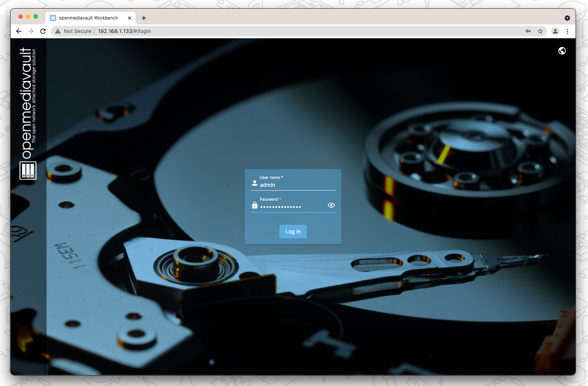The width and height of the screenshot is (588, 386).
Task: Click the bookmark star in the address bar
Action: click(x=540, y=31)
